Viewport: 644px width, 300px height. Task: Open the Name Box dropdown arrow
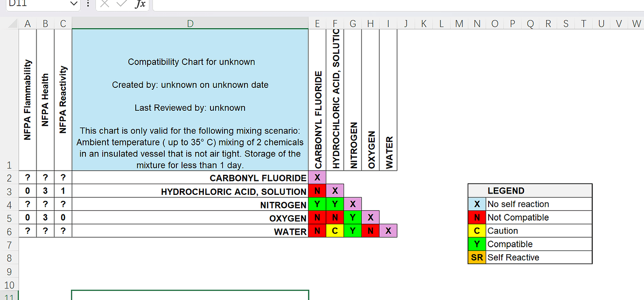click(x=74, y=4)
